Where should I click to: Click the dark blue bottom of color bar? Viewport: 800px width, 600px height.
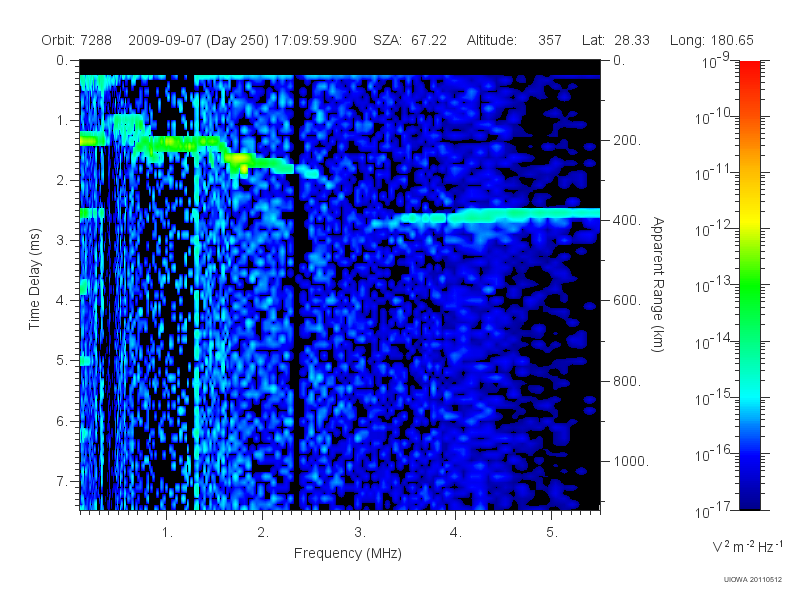749,497
